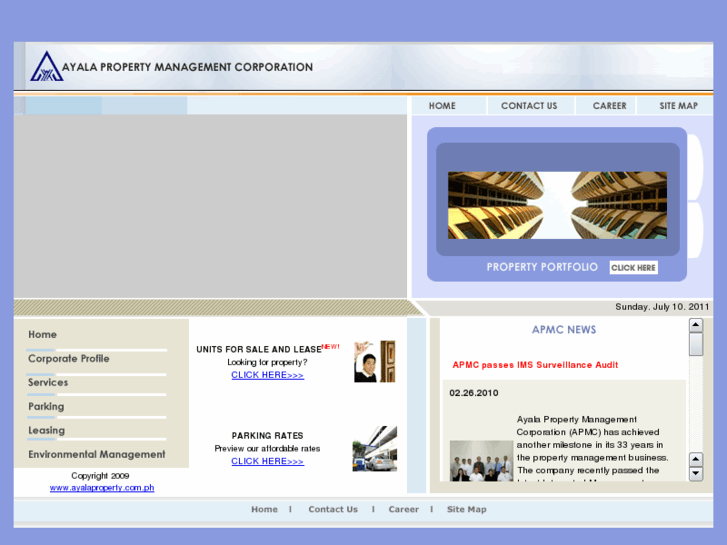Click the UNITS FOR SALE AND LEASE heading

[259, 349]
